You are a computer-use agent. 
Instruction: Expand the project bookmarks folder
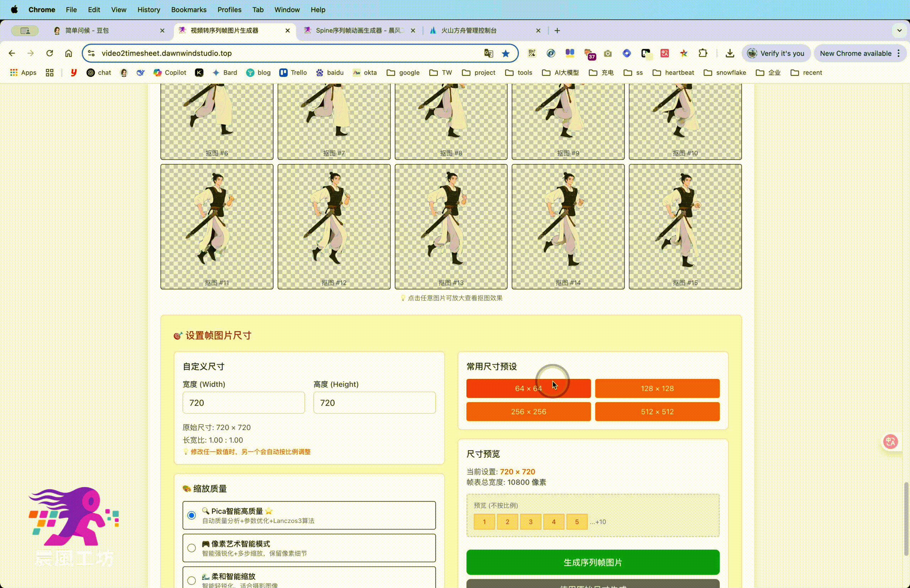click(479, 73)
